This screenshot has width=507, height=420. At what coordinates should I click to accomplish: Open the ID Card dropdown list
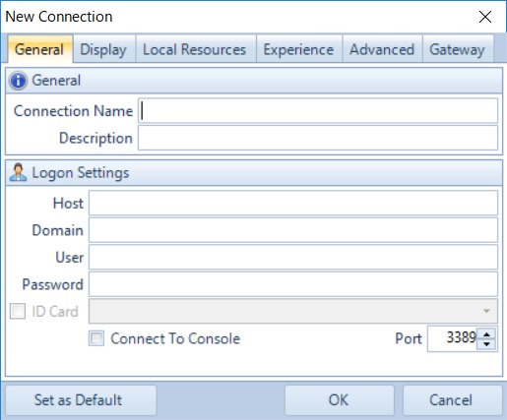pos(293,311)
